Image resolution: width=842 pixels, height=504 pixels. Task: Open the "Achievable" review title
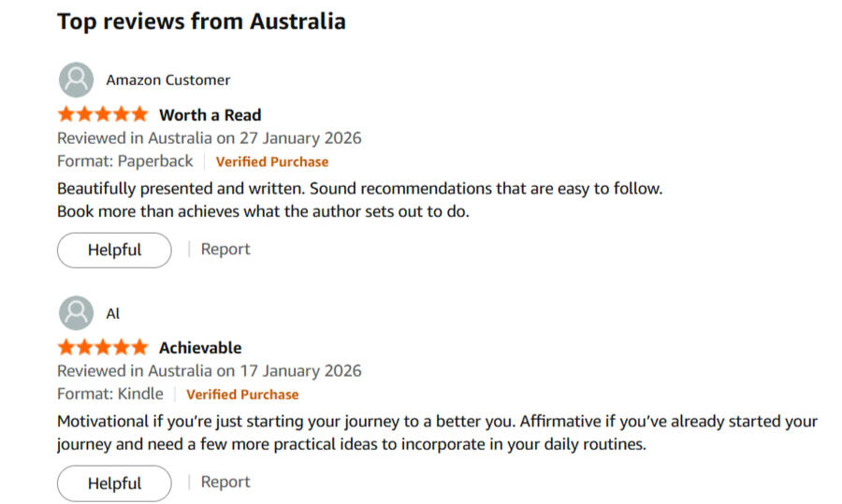pyautogui.click(x=200, y=348)
